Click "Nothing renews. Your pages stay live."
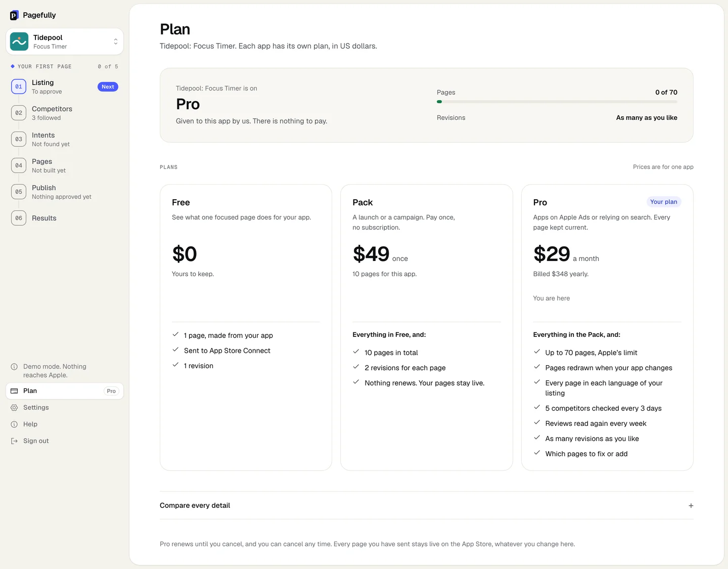 [x=425, y=383]
